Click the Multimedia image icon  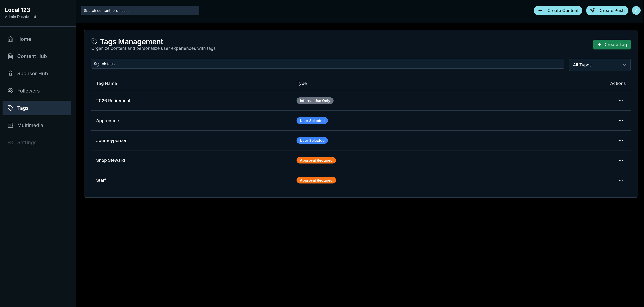[x=10, y=125]
